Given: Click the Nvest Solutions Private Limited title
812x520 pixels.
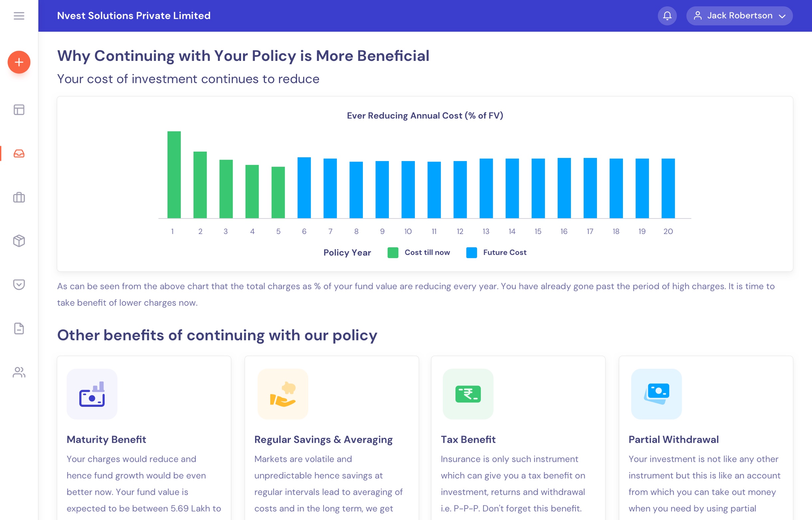Looking at the screenshot, I should 134,16.
